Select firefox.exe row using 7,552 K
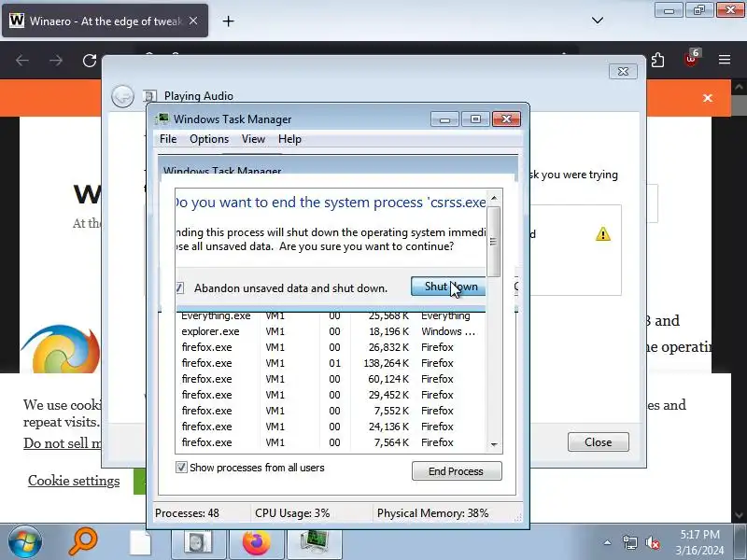747x560 pixels. [x=330, y=411]
